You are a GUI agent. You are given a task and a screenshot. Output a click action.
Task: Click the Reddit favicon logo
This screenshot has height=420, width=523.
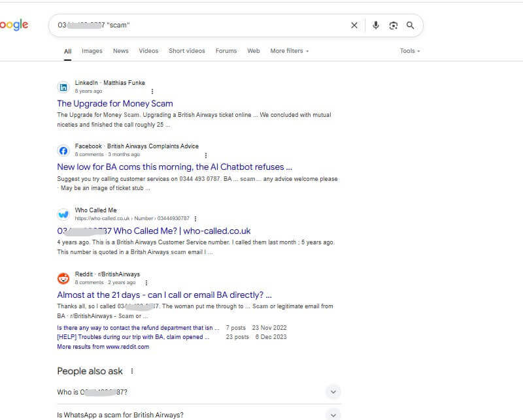[63, 278]
